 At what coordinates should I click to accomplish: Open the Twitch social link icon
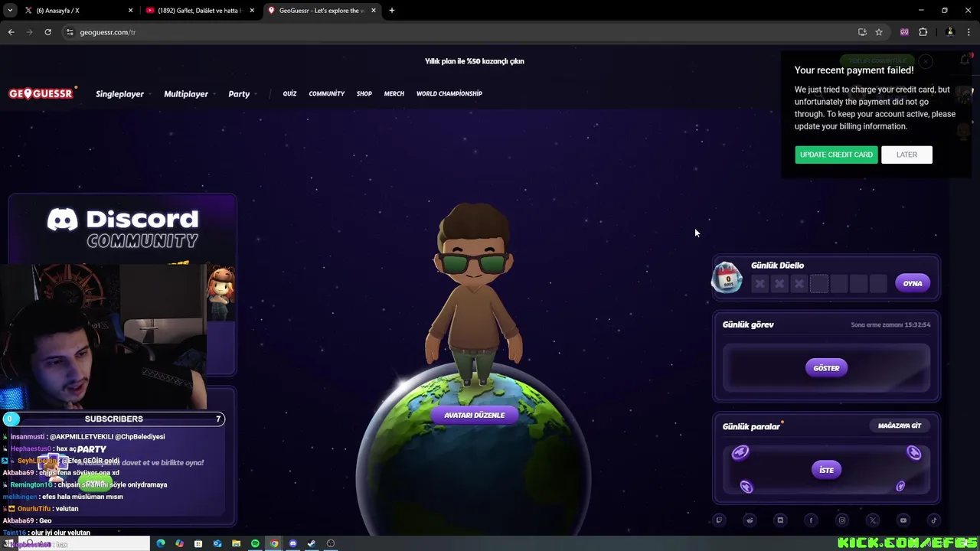[x=719, y=520]
